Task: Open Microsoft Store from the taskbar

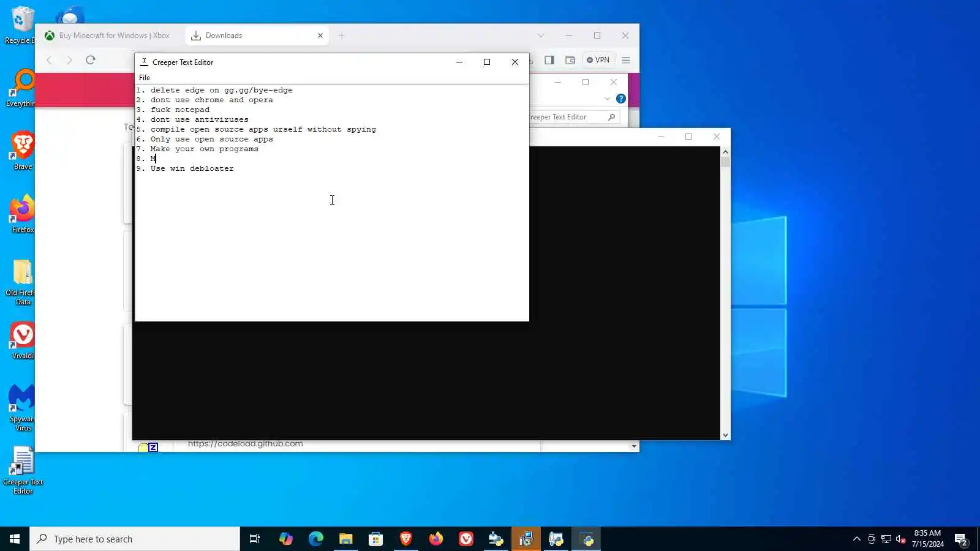Action: (x=375, y=539)
